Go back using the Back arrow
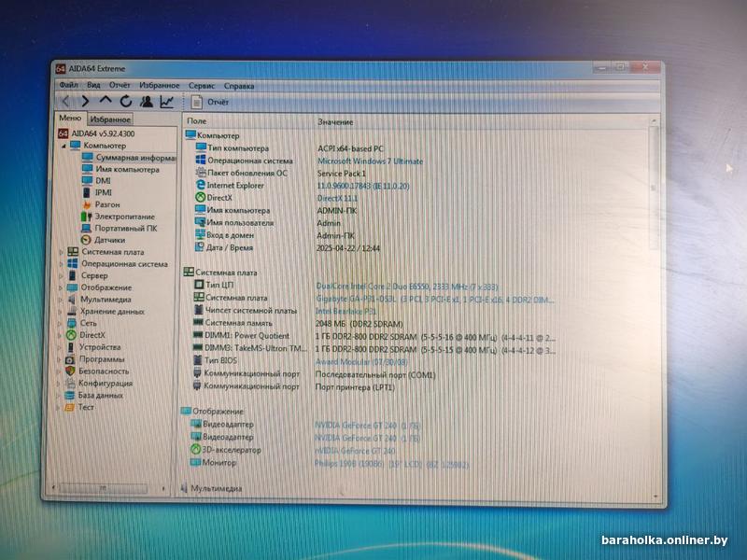 click(x=65, y=101)
